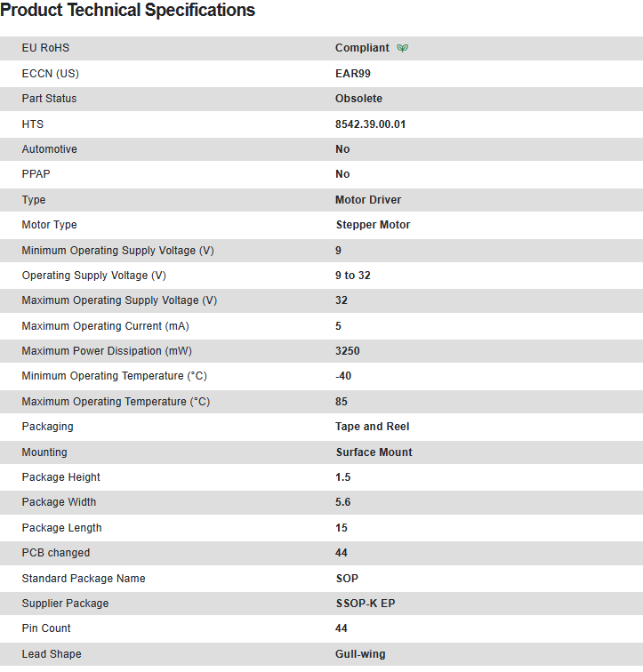
Task: Click the Package Width value 5.6
Action: tap(343, 502)
